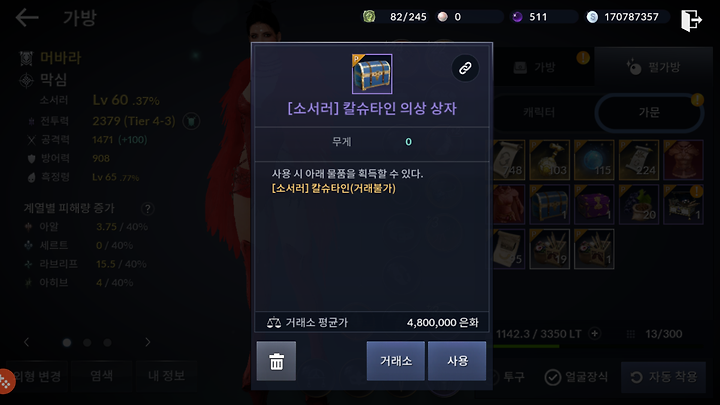720x405 pixels.
Task: Click the question mark help icon
Action: (x=147, y=209)
